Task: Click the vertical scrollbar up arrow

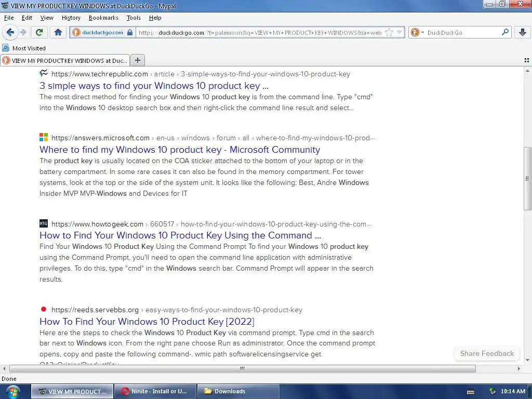Action: click(527, 71)
